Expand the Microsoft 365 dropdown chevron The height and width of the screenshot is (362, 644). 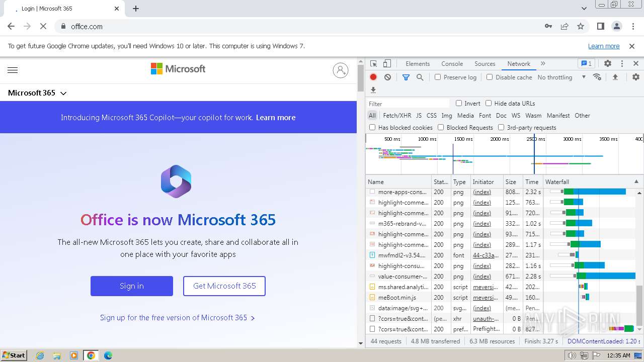[63, 93]
